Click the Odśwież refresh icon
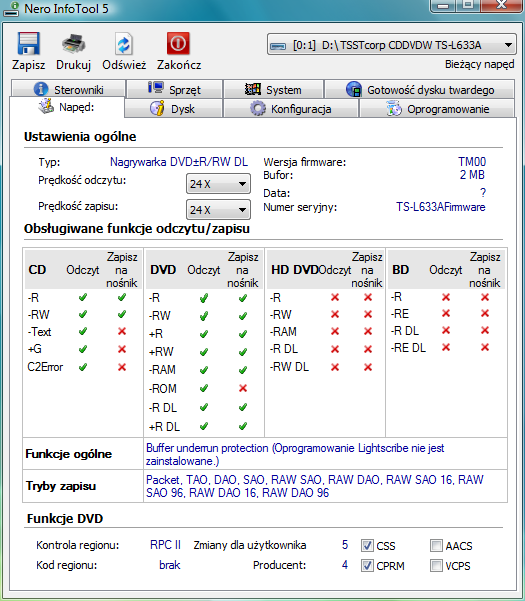The height and width of the screenshot is (601, 525). [x=124, y=44]
